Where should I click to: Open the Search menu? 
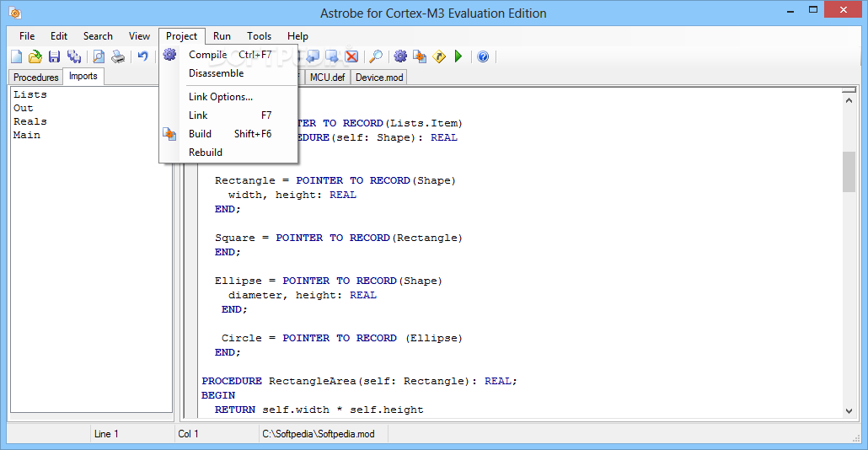[98, 36]
